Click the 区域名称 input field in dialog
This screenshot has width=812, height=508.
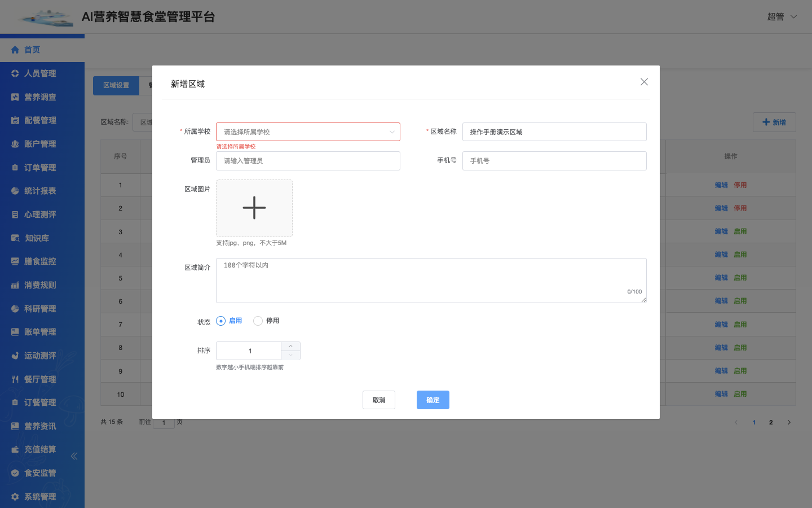(x=554, y=132)
